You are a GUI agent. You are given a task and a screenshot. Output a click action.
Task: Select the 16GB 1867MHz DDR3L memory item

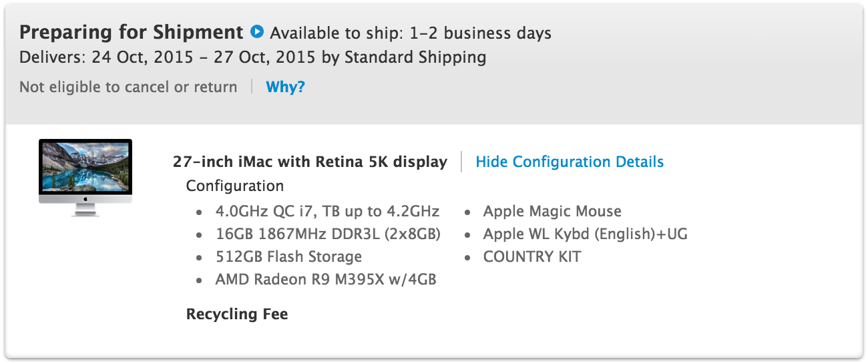point(328,234)
